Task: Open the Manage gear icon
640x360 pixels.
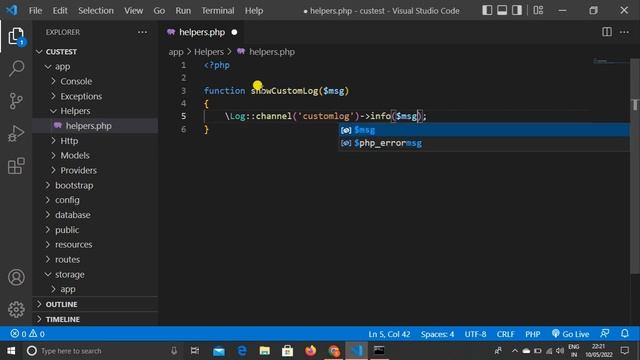Action: coord(16,309)
